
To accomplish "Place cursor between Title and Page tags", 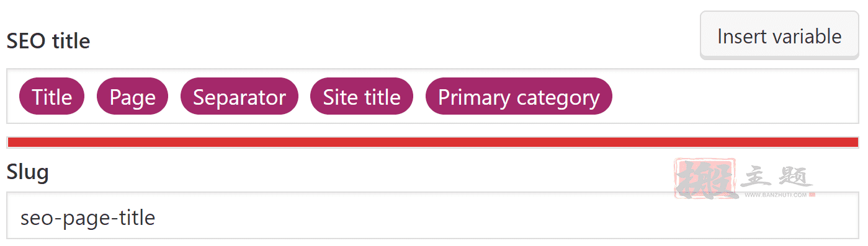I will (91, 97).
